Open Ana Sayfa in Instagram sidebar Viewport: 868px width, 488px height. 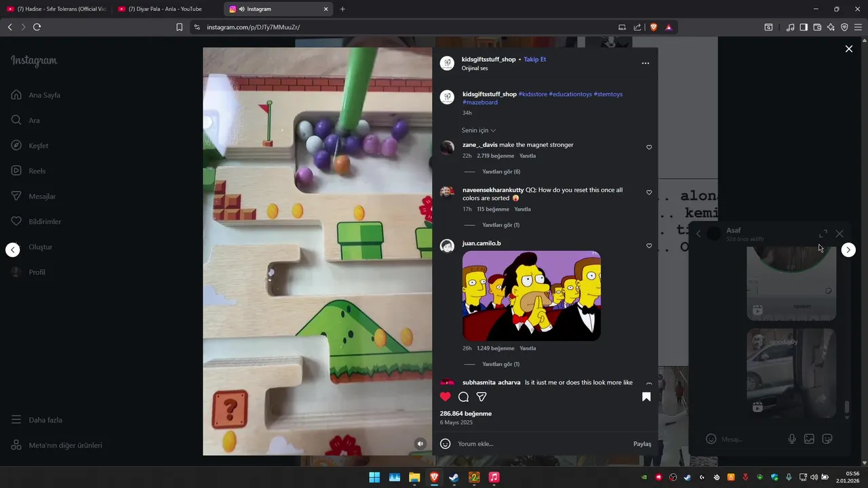[35, 95]
